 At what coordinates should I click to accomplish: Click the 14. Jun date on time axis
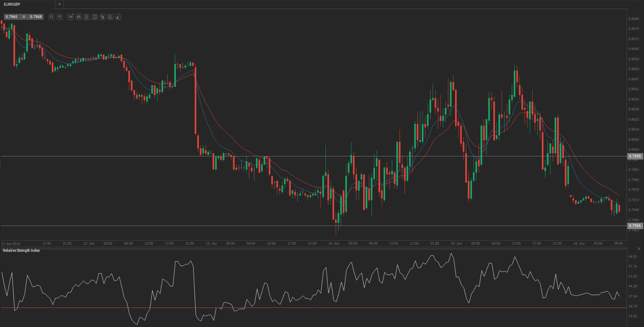[334, 243]
